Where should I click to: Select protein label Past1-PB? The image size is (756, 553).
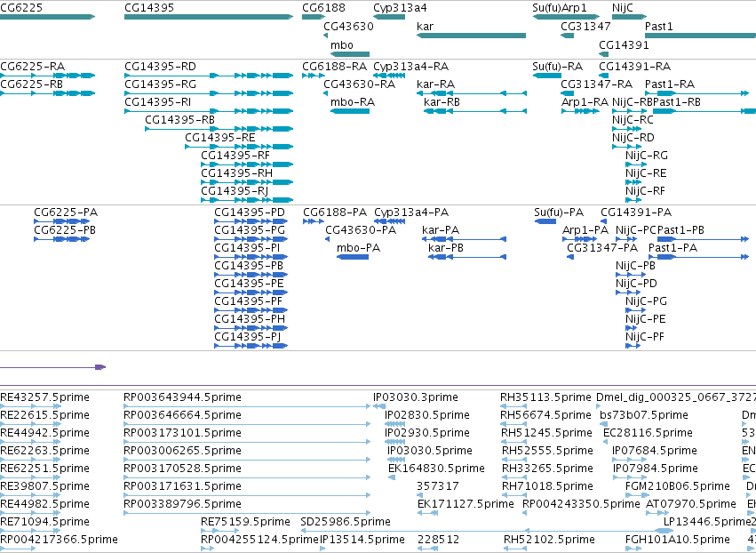click(680, 230)
